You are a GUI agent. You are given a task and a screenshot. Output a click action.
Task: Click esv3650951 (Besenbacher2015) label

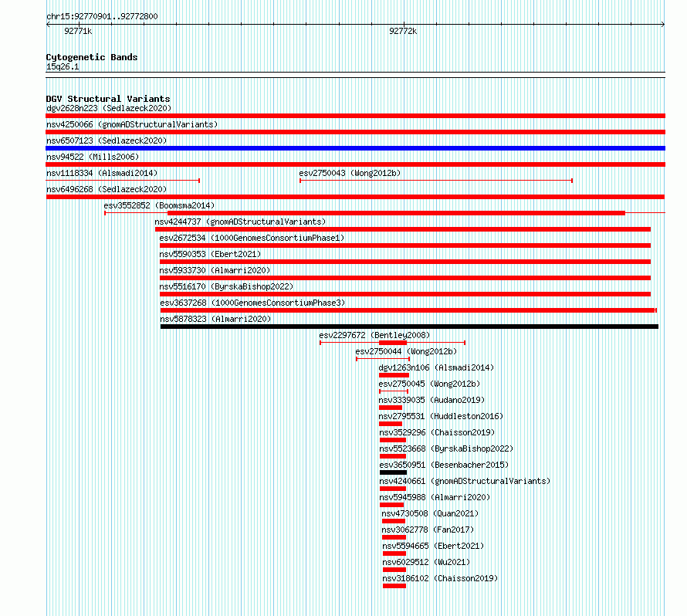tap(444, 465)
